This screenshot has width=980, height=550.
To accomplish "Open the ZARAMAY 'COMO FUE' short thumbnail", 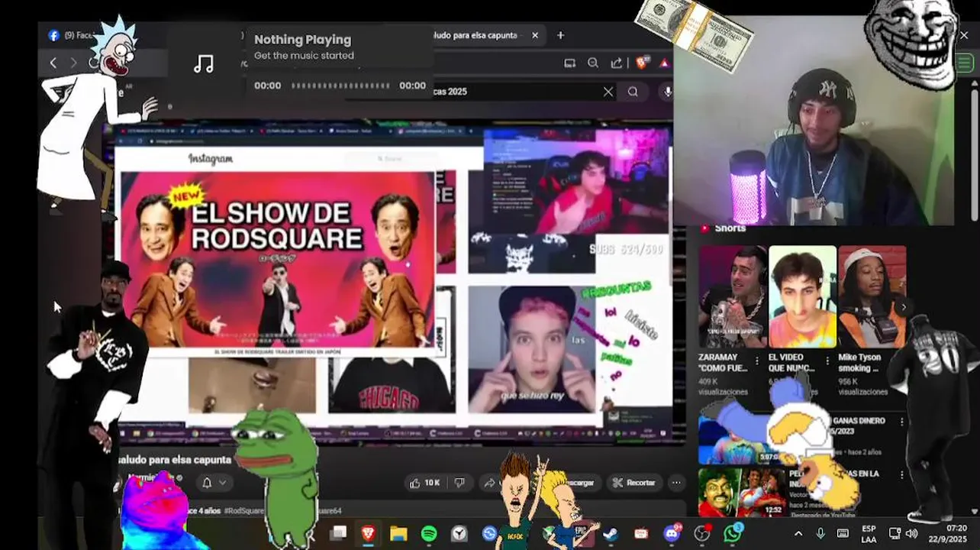I will coord(733,297).
